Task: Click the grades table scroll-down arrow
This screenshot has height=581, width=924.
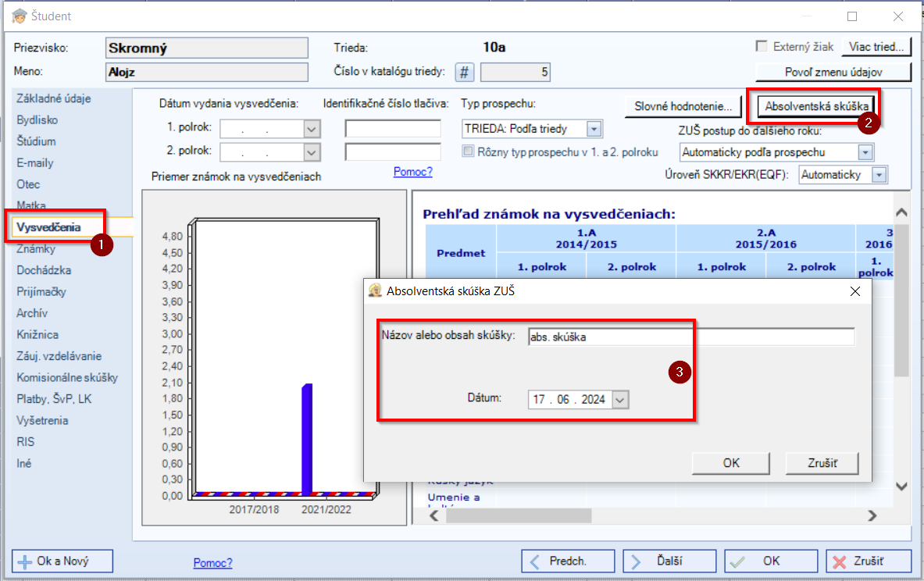Action: point(901,487)
